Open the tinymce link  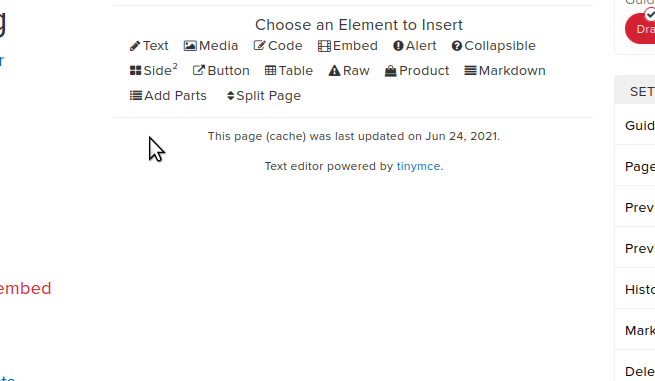point(418,166)
